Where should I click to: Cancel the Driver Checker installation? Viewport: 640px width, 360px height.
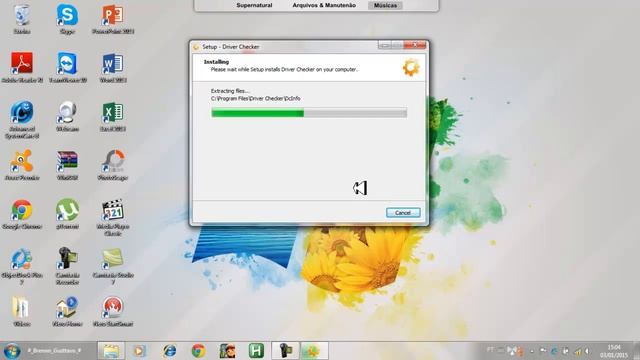click(x=403, y=213)
